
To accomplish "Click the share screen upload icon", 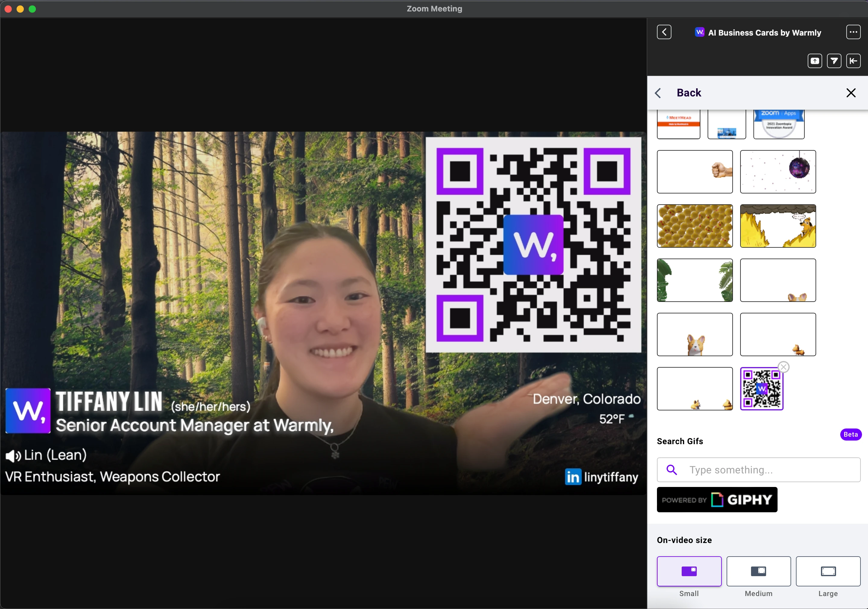I will pos(814,61).
